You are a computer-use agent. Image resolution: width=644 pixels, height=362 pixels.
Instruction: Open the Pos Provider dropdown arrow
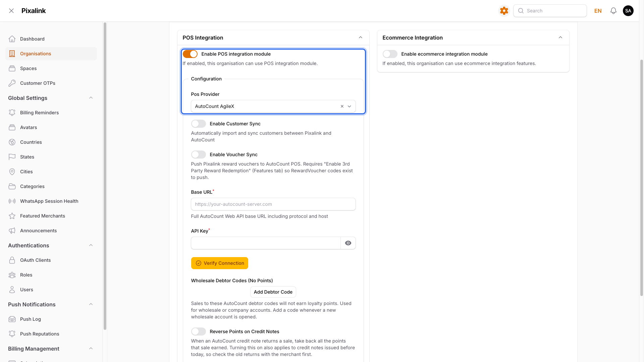click(350, 106)
